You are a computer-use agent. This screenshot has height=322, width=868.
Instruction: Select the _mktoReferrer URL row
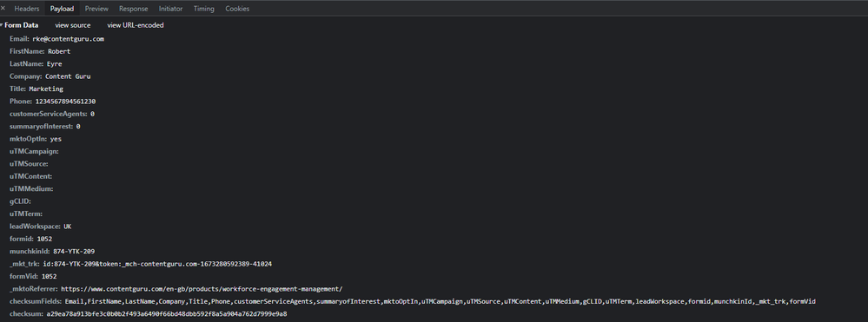(x=176, y=289)
